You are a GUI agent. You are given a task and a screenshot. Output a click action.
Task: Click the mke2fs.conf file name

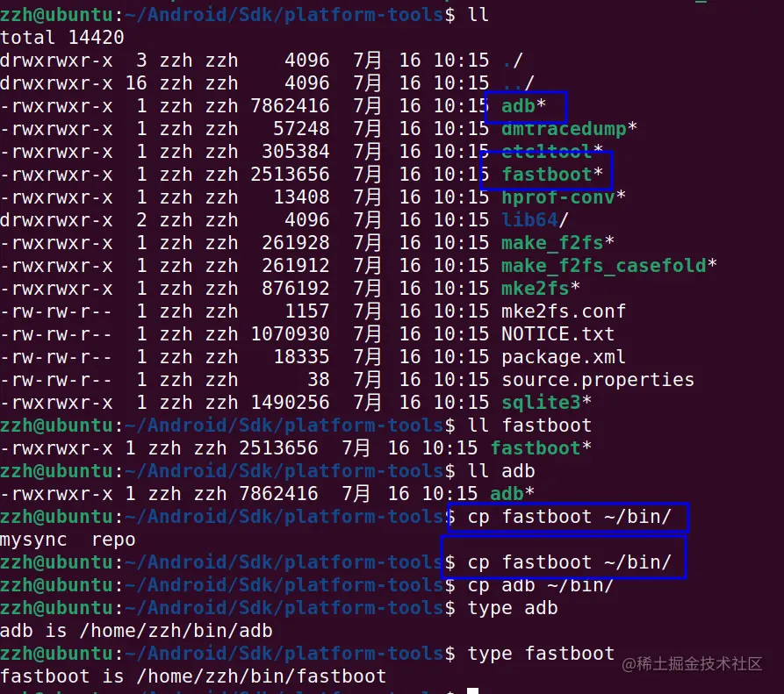tap(564, 311)
